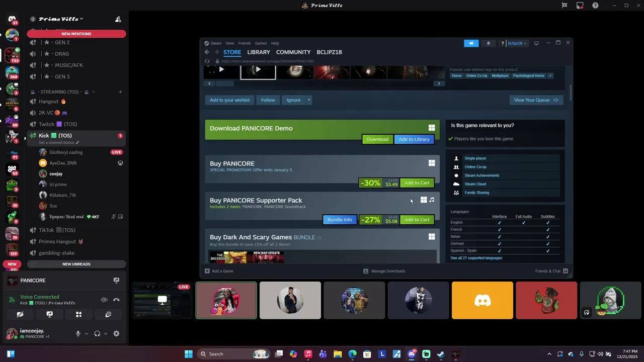Image resolution: width=644 pixels, height=362 pixels.
Task: Open soundboard in Discord voice panel
Action: (x=108, y=314)
